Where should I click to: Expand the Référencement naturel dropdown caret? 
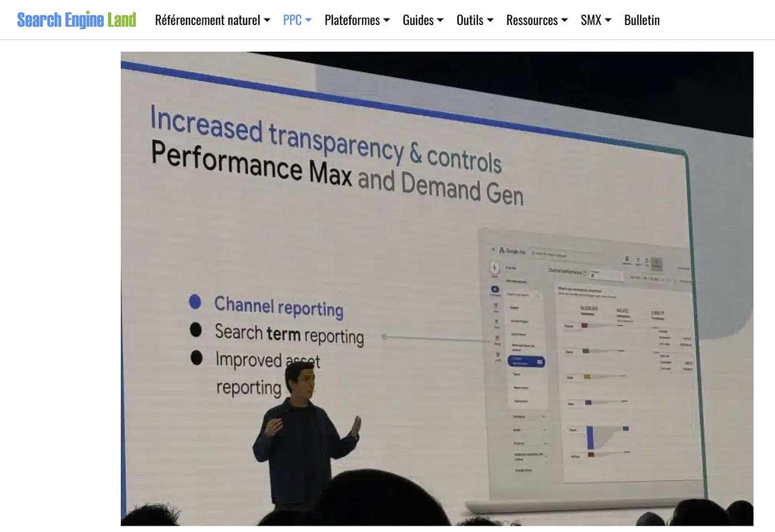pos(267,21)
